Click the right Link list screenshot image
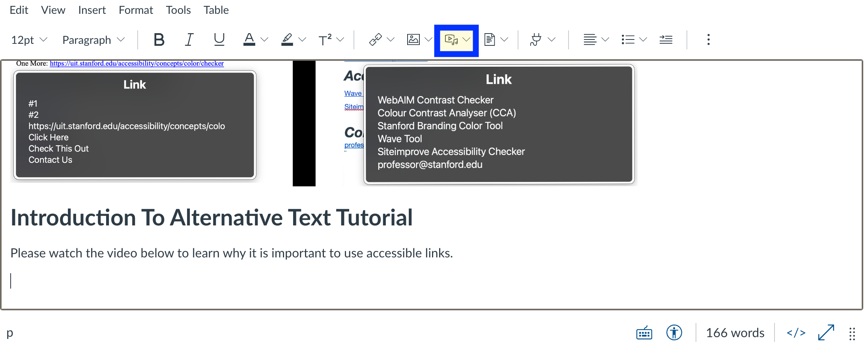868x349 pixels. (499, 124)
